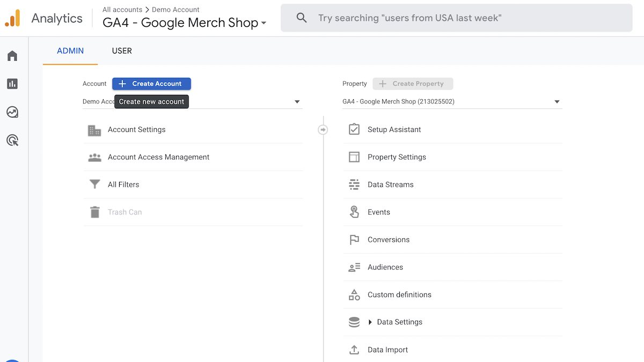The image size is (644, 362).
Task: Open Reports icon in left sidebar
Action: pyautogui.click(x=12, y=84)
